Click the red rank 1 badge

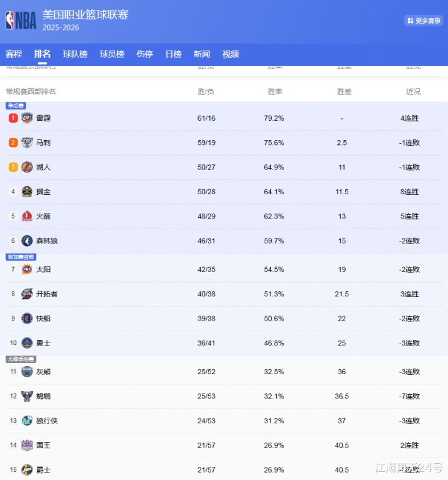(x=13, y=118)
